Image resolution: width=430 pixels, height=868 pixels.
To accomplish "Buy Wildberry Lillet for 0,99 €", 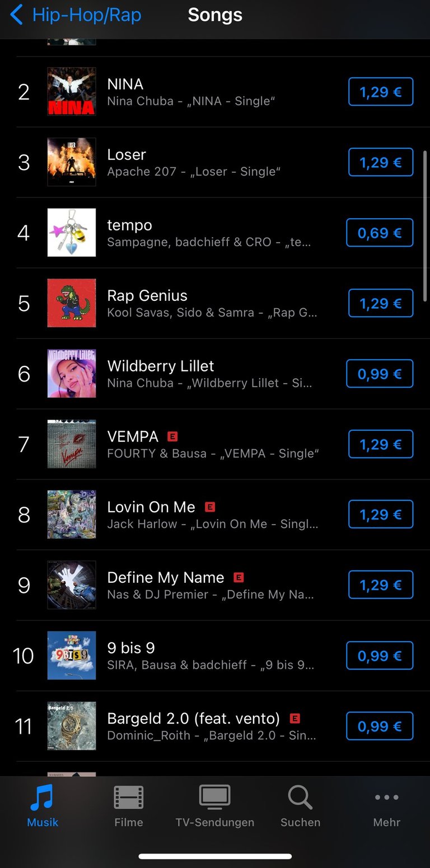I will 380,374.
